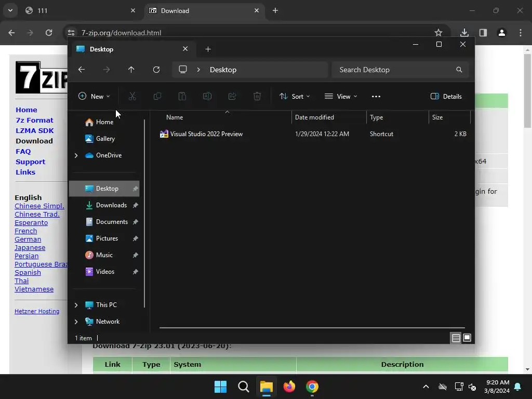Click Explorer horizontal scrollbar
532x399 pixels.
pyautogui.click(x=312, y=328)
